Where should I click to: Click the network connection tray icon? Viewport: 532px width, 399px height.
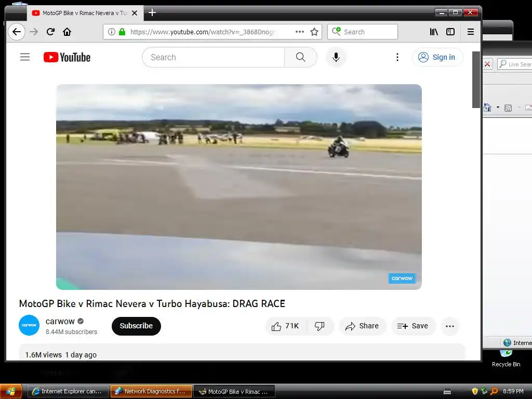point(485,392)
